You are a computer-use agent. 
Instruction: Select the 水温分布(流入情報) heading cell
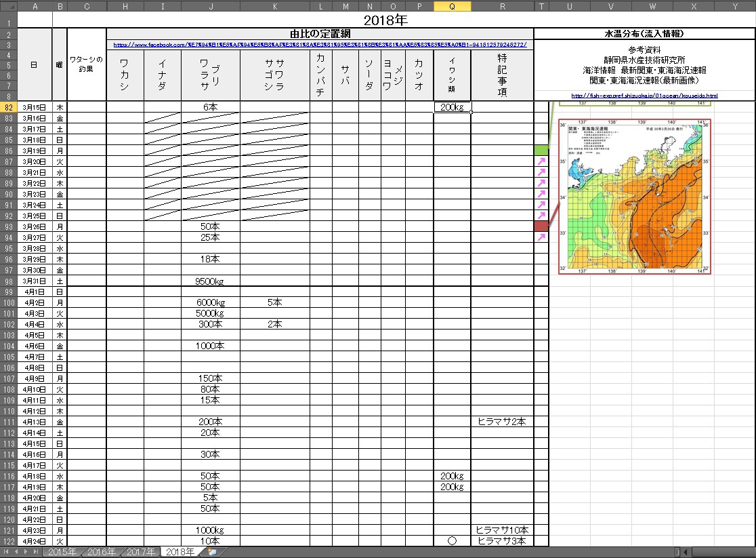(x=644, y=34)
